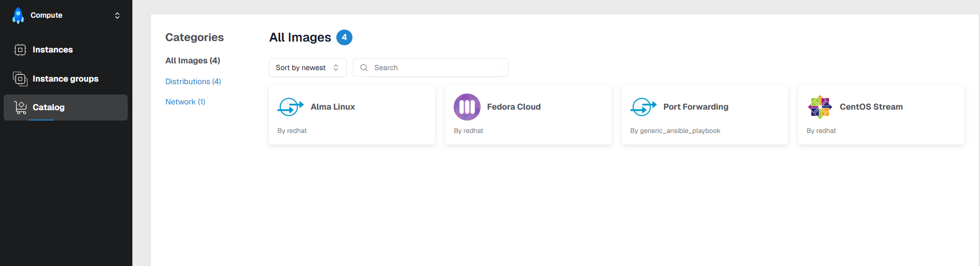This screenshot has width=980, height=266.
Task: Filter by Distributions (4) category
Action: point(193,82)
